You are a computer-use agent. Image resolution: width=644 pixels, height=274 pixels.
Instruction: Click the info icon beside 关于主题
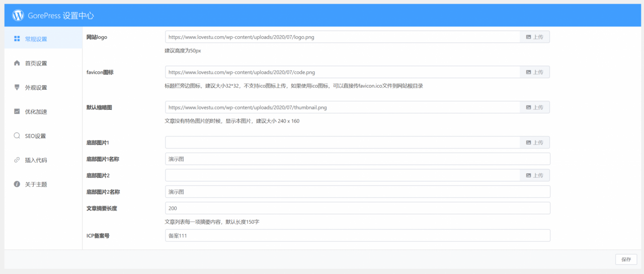pyautogui.click(x=17, y=184)
